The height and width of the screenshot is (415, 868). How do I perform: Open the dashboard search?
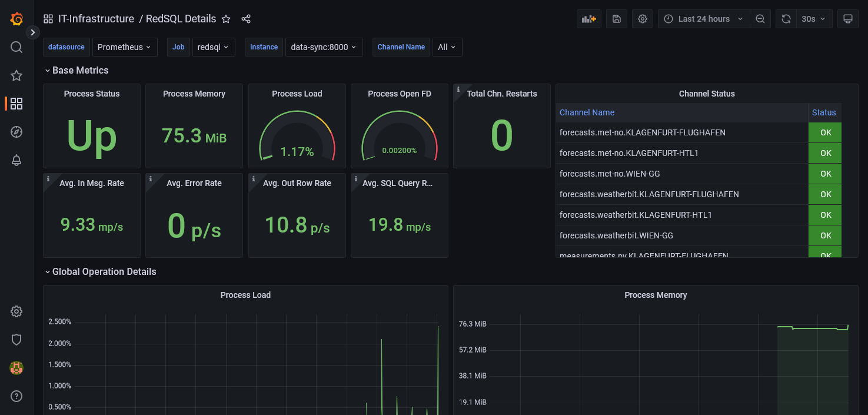pos(16,47)
